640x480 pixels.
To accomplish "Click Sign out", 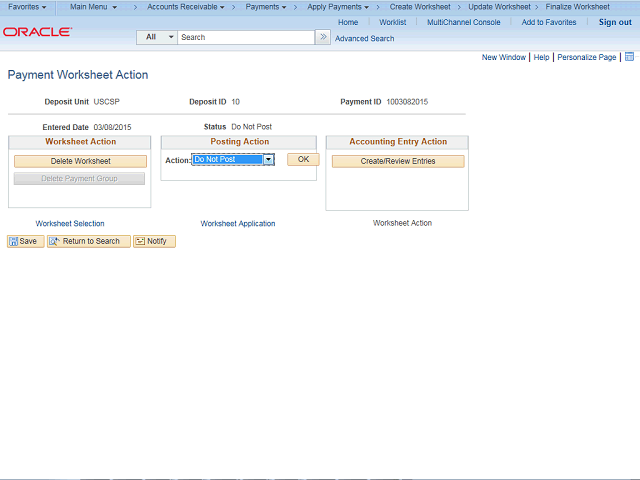I will [x=615, y=22].
